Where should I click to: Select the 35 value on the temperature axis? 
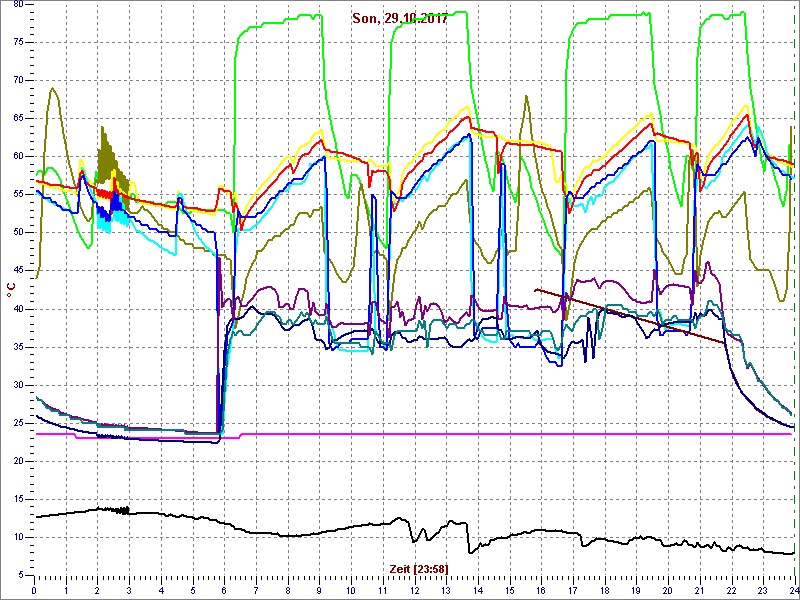click(x=19, y=347)
